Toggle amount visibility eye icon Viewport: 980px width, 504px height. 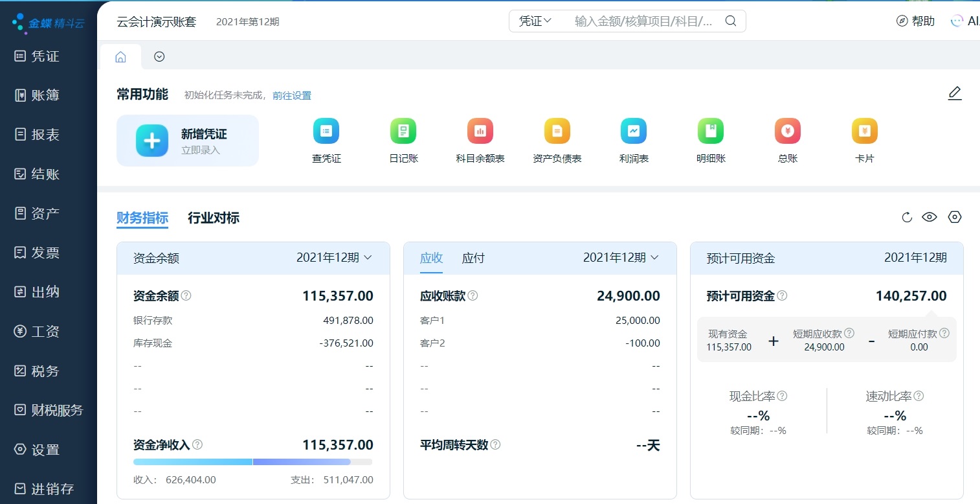(x=930, y=217)
